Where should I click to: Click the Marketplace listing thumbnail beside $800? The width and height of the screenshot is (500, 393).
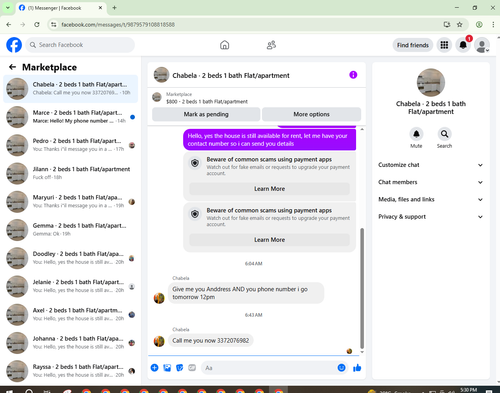pyautogui.click(x=157, y=97)
